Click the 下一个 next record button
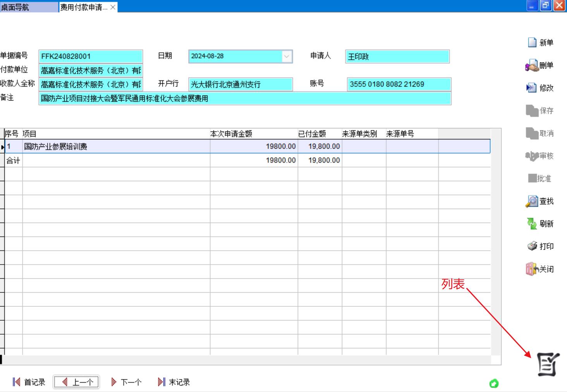The width and height of the screenshot is (567, 392). pos(126,382)
